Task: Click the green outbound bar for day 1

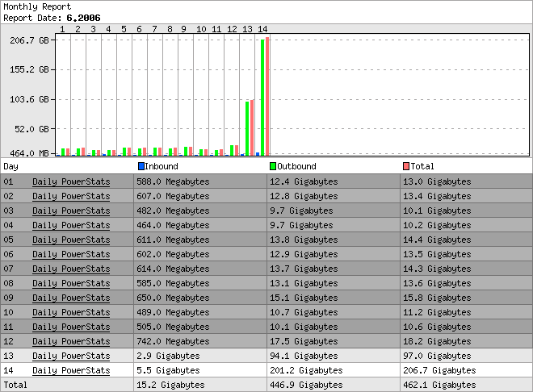Action: (x=63, y=152)
